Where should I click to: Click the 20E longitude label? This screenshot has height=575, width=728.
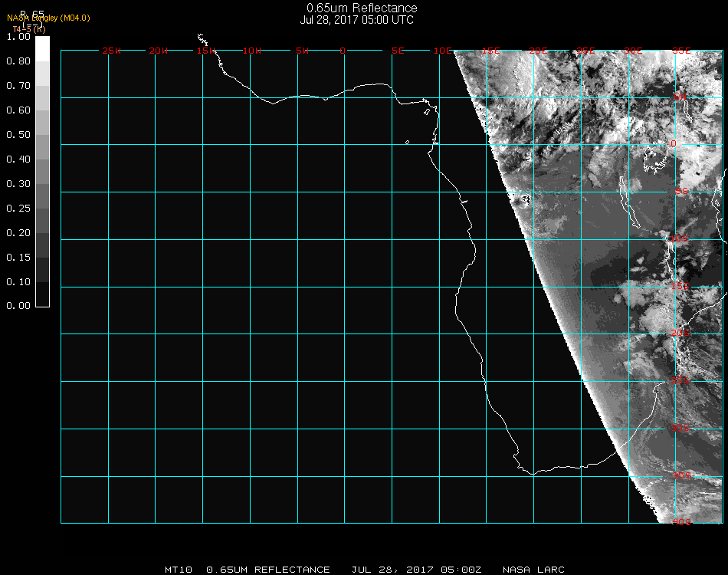pos(539,51)
